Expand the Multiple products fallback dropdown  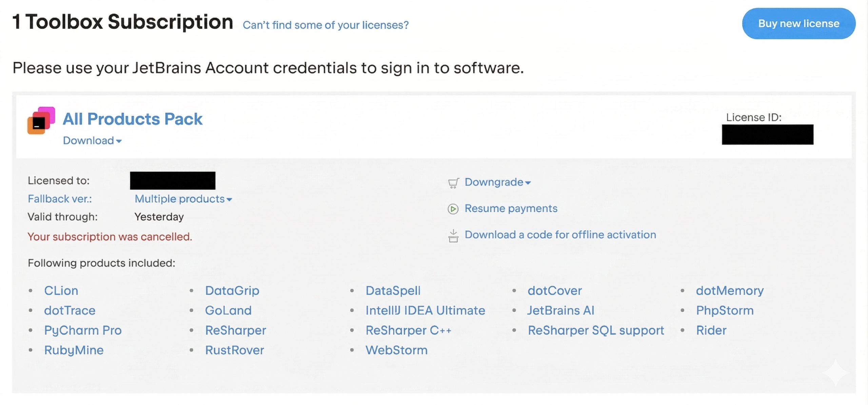[183, 199]
